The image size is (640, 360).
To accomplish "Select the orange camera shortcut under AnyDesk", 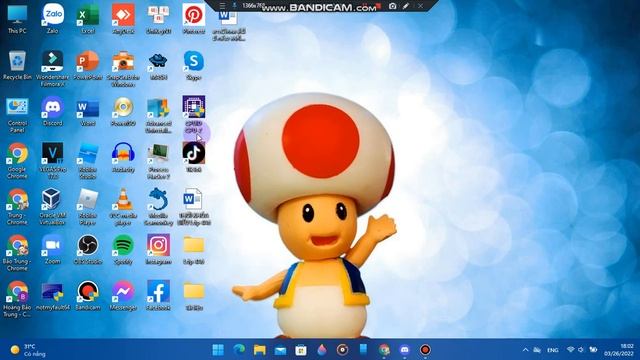I will pyautogui.click(x=123, y=69).
